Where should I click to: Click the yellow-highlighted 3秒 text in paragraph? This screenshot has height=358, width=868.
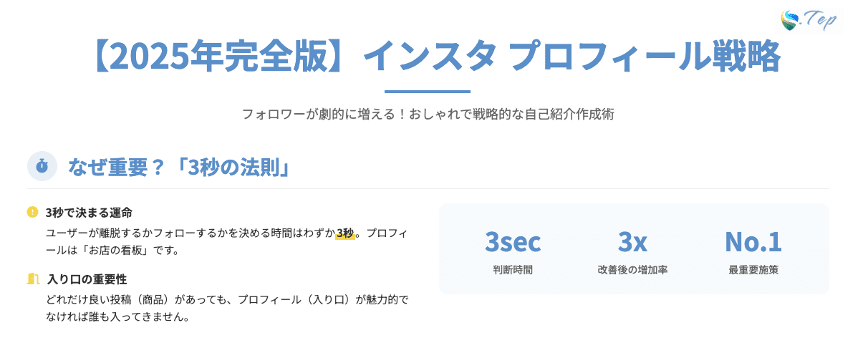pos(345,233)
